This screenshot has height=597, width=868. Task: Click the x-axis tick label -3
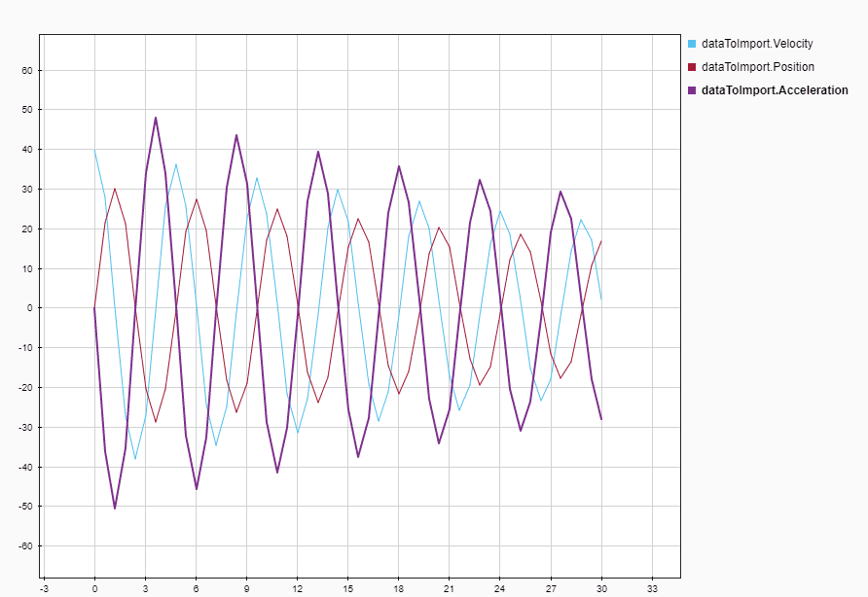click(44, 588)
